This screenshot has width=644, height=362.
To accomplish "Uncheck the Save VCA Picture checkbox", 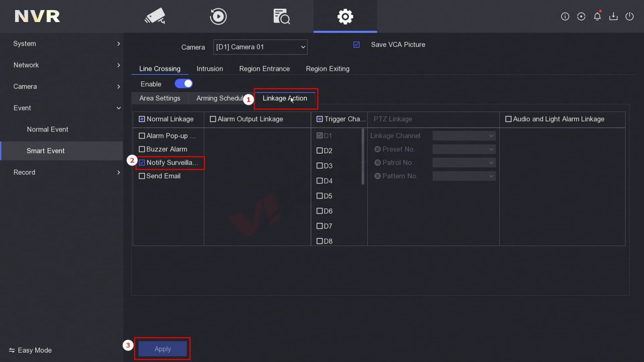I will [x=356, y=44].
